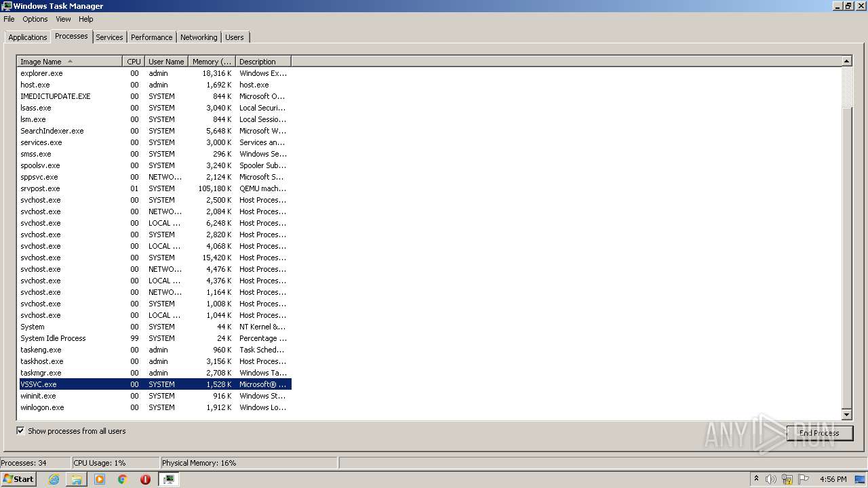The image size is (868, 488).
Task: Sort by Image Name column header
Action: 70,62
